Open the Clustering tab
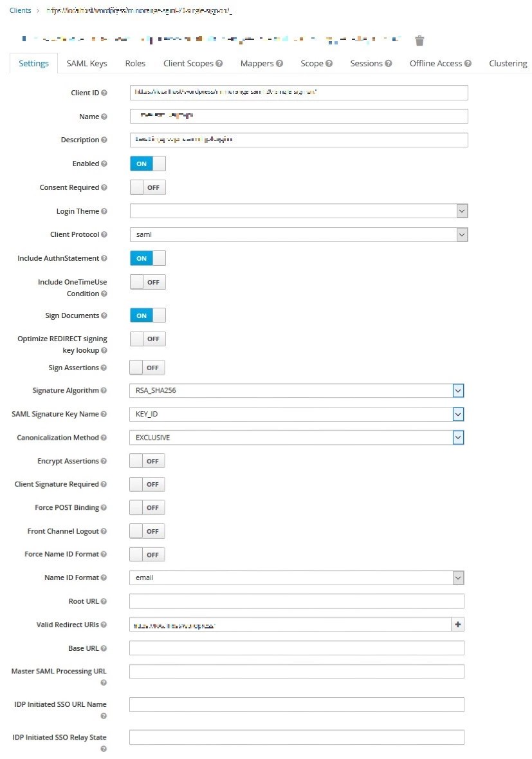The width and height of the screenshot is (532, 759). pos(508,63)
